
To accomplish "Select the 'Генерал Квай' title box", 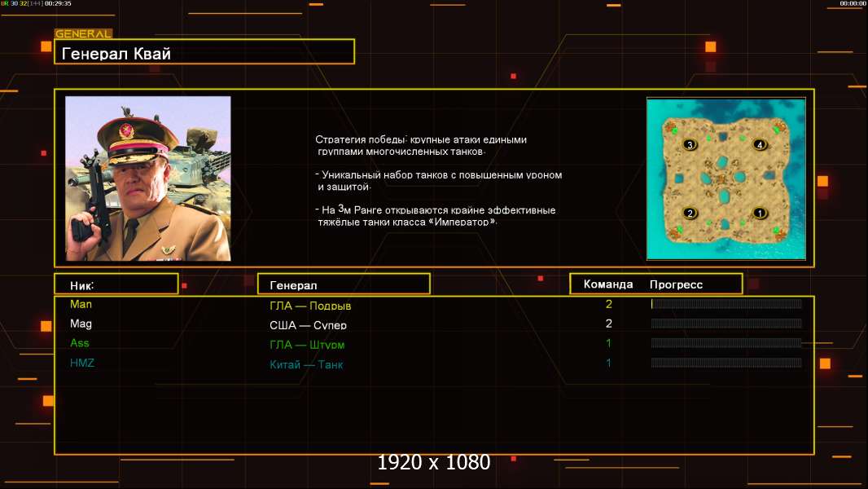I will pyautogui.click(x=204, y=52).
